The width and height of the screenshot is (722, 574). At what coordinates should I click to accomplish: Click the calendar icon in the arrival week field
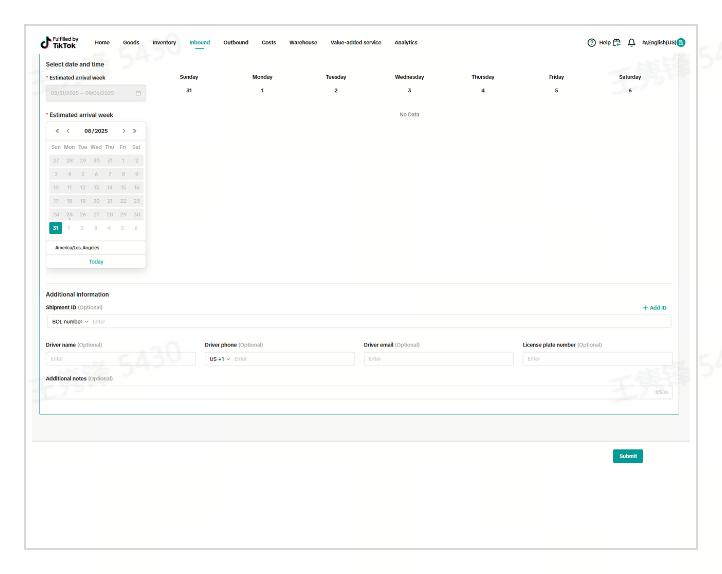pos(138,93)
